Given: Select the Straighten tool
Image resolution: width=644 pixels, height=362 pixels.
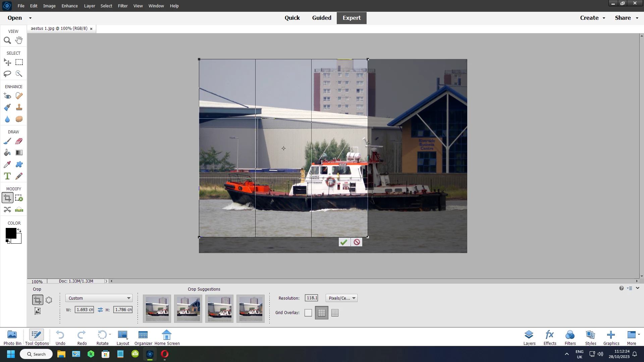Looking at the screenshot, I should (19, 210).
